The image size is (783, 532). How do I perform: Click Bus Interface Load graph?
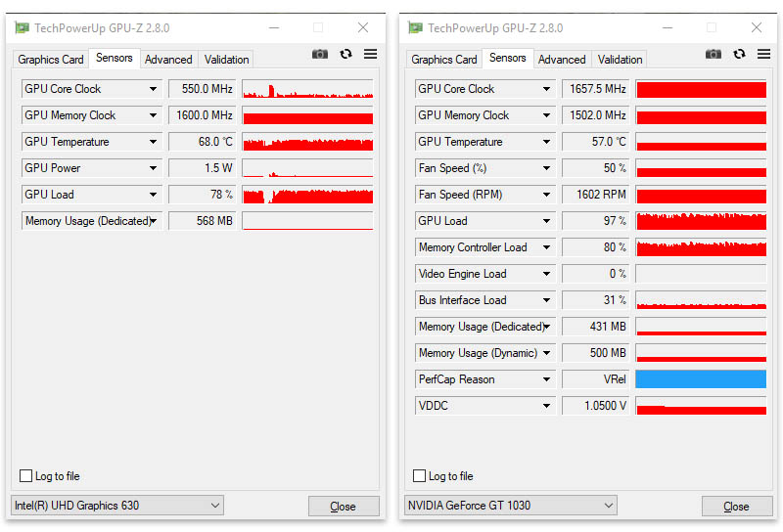[701, 300]
